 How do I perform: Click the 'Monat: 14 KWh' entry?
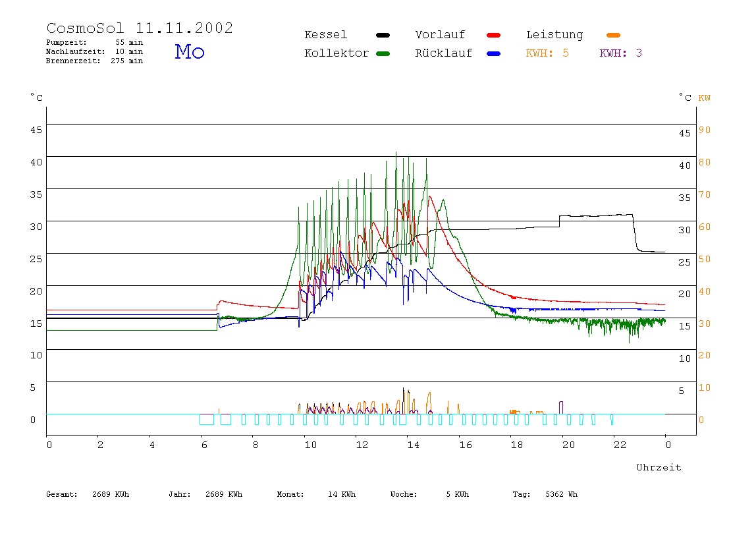click(316, 494)
